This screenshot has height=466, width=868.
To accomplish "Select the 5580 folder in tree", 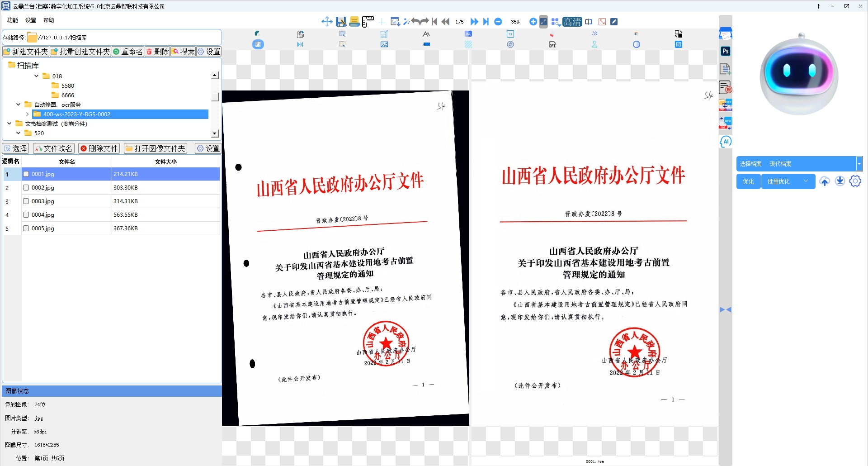I will (67, 86).
